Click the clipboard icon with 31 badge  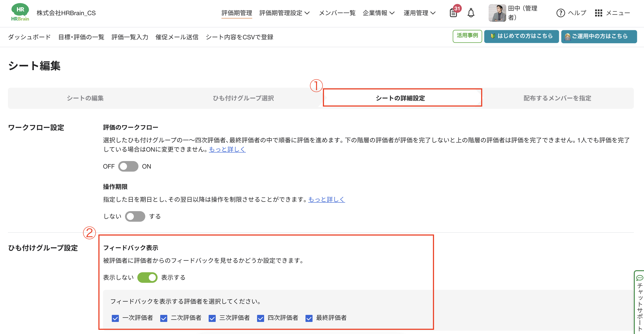point(453,13)
